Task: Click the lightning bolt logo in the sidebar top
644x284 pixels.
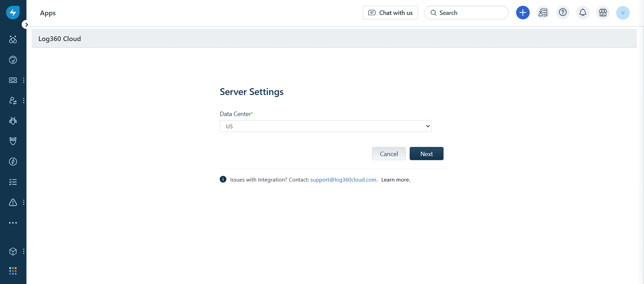Action: pos(13,13)
